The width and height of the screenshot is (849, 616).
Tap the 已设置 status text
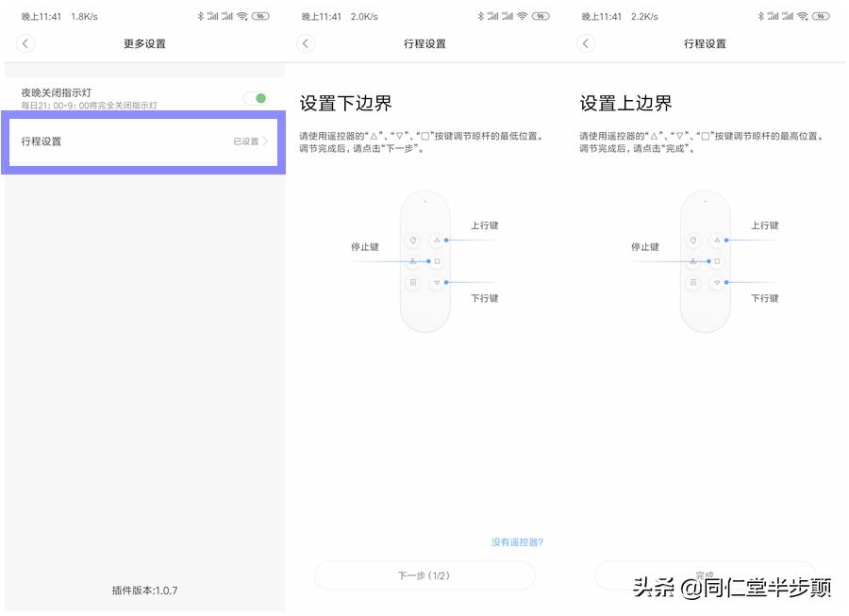click(x=249, y=142)
